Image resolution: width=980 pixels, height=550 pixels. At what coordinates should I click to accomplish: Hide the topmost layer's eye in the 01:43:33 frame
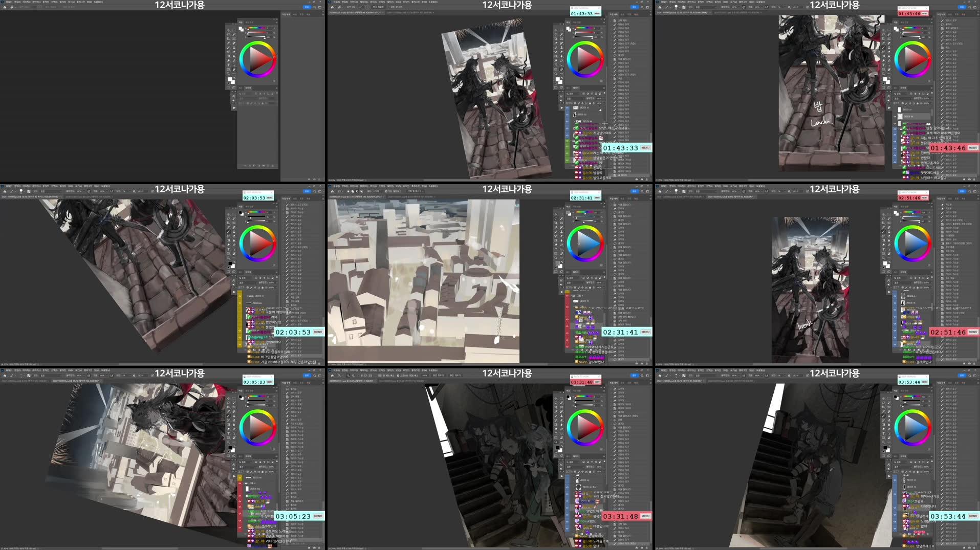point(567,108)
